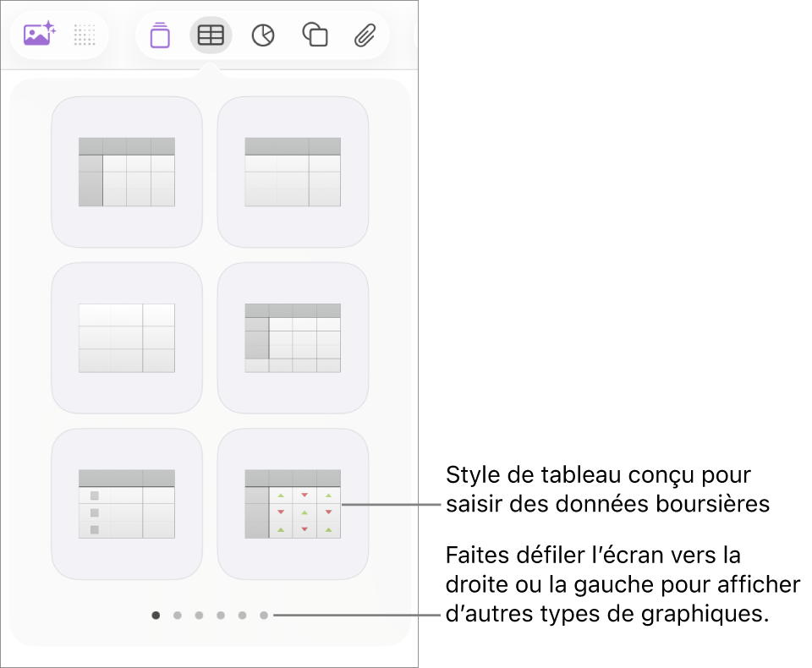
Task: Select the third pagination dot
Action: pos(199,615)
